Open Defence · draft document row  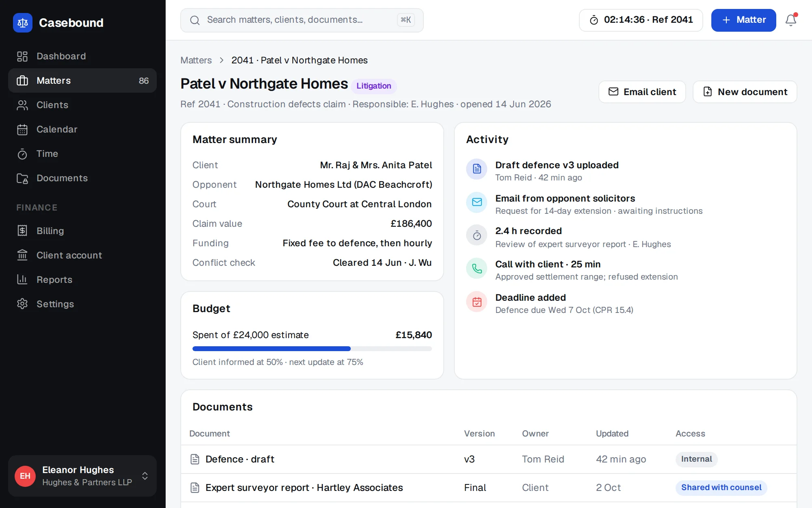tap(489, 459)
